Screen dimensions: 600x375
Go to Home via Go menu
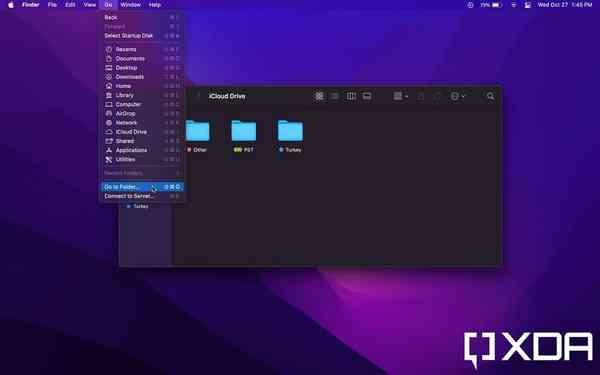(x=142, y=86)
